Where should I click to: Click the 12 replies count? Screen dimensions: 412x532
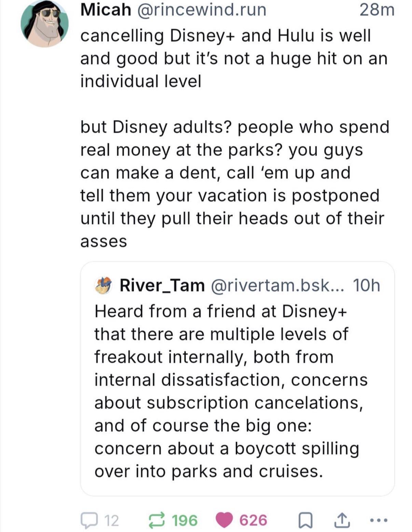pyautogui.click(x=111, y=521)
